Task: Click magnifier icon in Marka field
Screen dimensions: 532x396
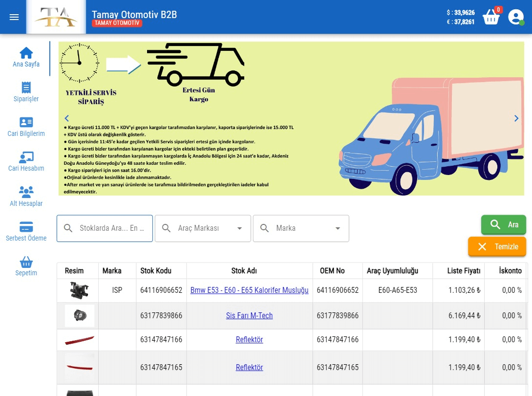Action: 264,228
